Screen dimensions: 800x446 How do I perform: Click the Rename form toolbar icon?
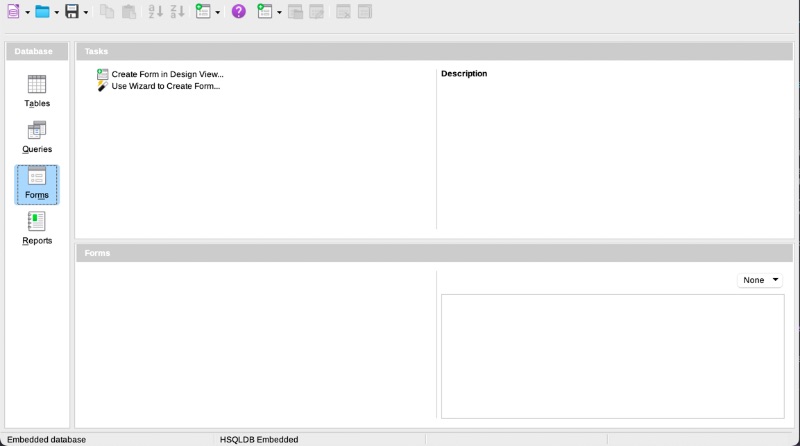click(x=365, y=11)
